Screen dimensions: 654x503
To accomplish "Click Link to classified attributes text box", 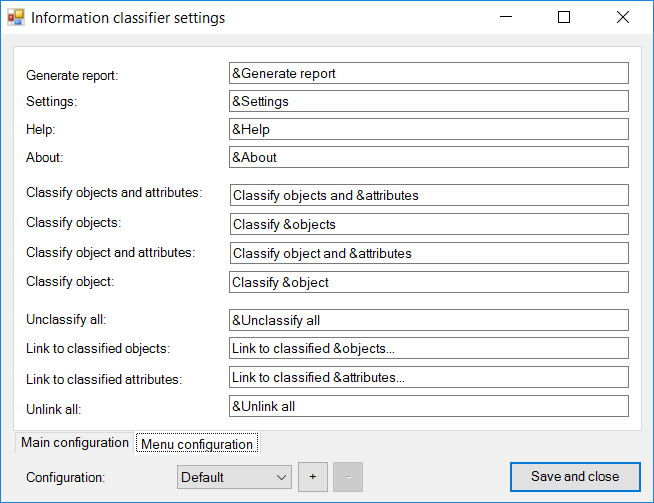I will coord(428,377).
